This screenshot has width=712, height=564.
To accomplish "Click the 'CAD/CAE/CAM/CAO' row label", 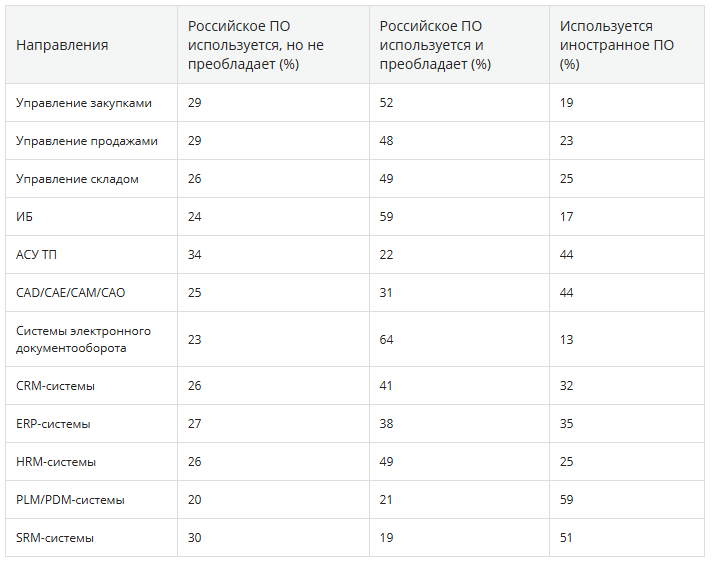I will (x=71, y=292).
